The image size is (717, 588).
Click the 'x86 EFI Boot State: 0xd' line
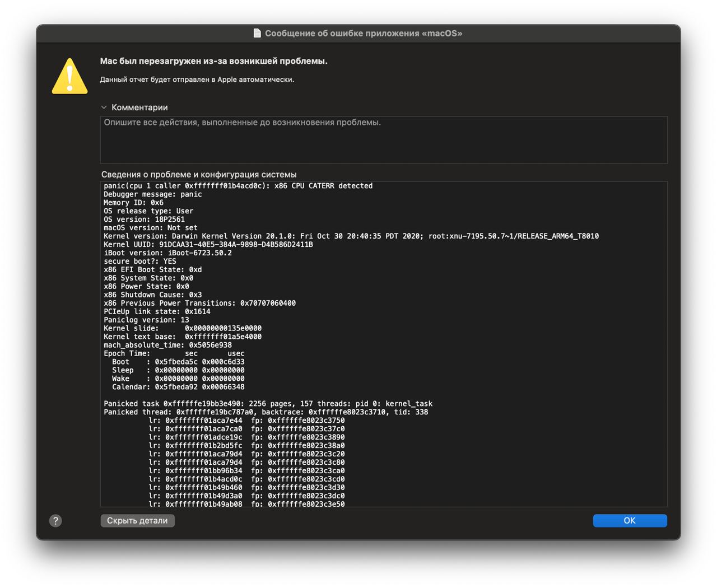(x=153, y=270)
